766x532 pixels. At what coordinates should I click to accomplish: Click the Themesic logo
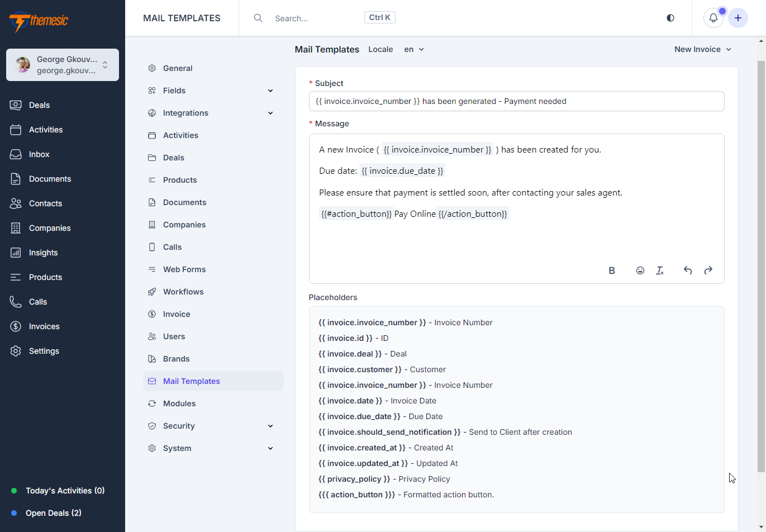(x=39, y=21)
